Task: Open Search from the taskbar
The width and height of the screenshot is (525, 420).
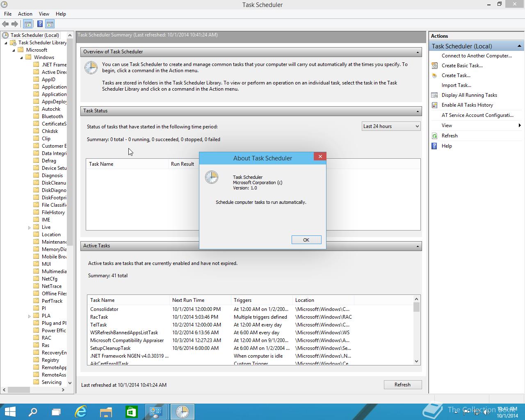Action: [x=32, y=412]
